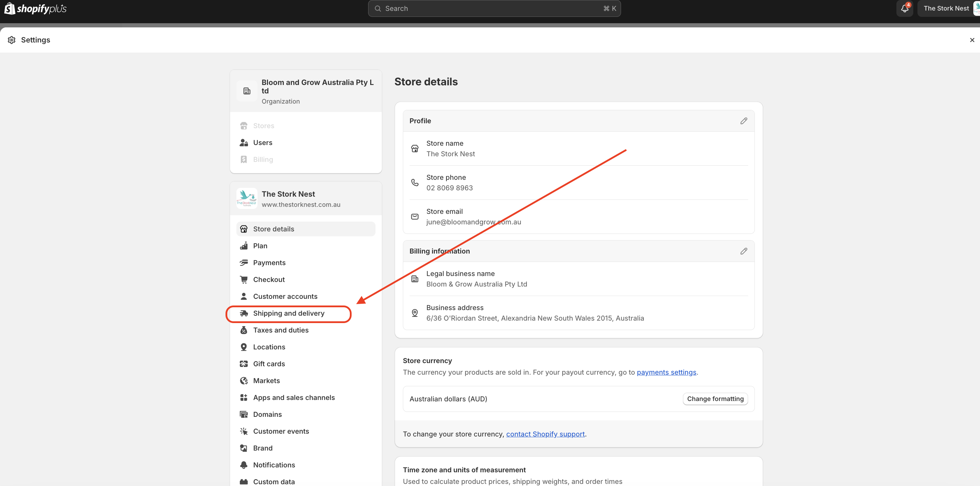Image resolution: width=980 pixels, height=486 pixels.
Task: Click the Business address pin icon
Action: (415, 313)
